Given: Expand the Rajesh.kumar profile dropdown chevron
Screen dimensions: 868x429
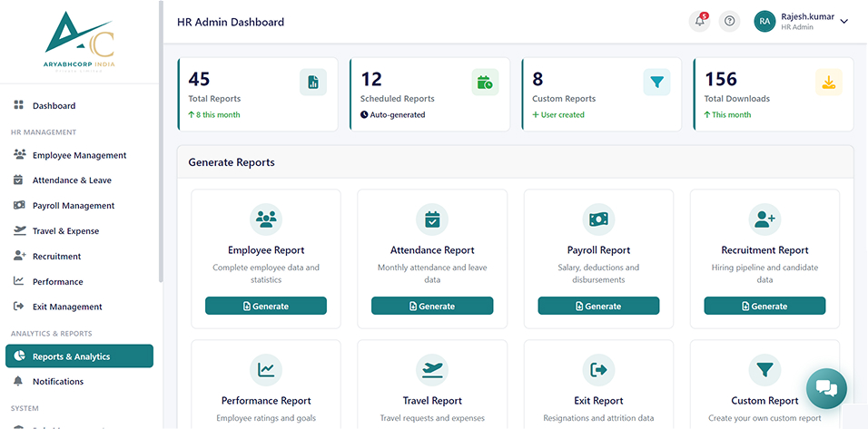Looking at the screenshot, I should pos(844,22).
